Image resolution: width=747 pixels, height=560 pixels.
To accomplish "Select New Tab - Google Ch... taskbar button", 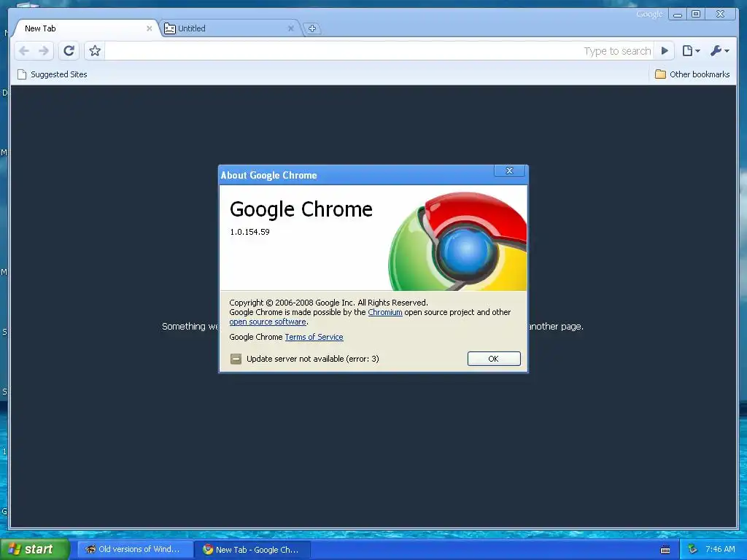I will 253,550.
